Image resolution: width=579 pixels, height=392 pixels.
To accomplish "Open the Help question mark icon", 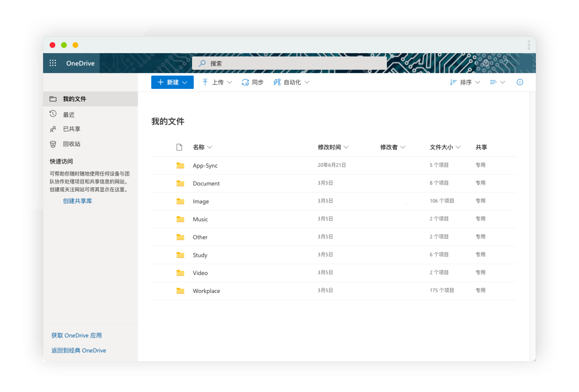I will [505, 63].
